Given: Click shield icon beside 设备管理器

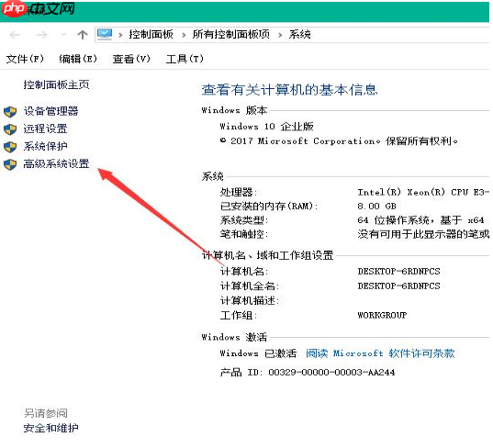Looking at the screenshot, I should click(10, 112).
